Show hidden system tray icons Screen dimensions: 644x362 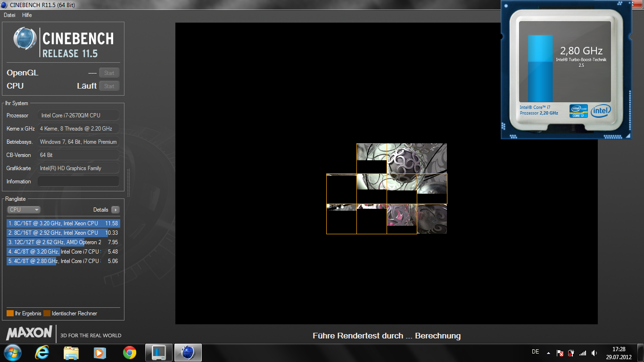pyautogui.click(x=548, y=353)
